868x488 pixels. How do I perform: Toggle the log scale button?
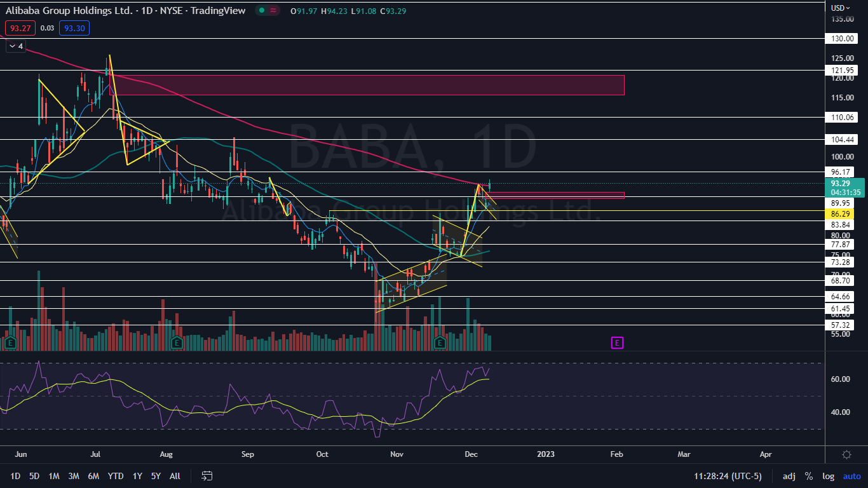pyautogui.click(x=828, y=476)
